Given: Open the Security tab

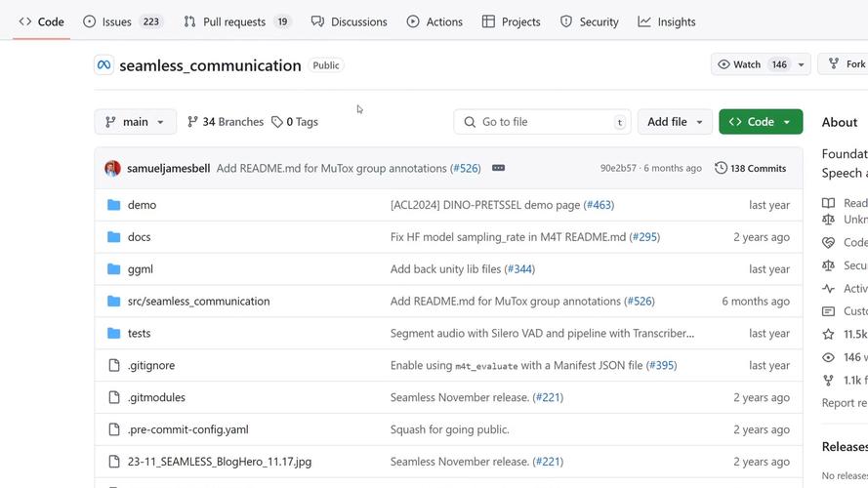Looking at the screenshot, I should click(589, 21).
